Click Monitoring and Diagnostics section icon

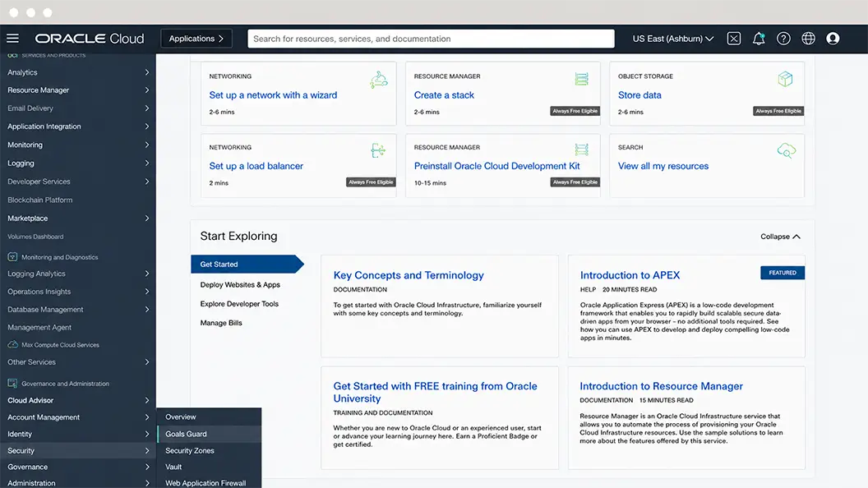click(x=12, y=256)
